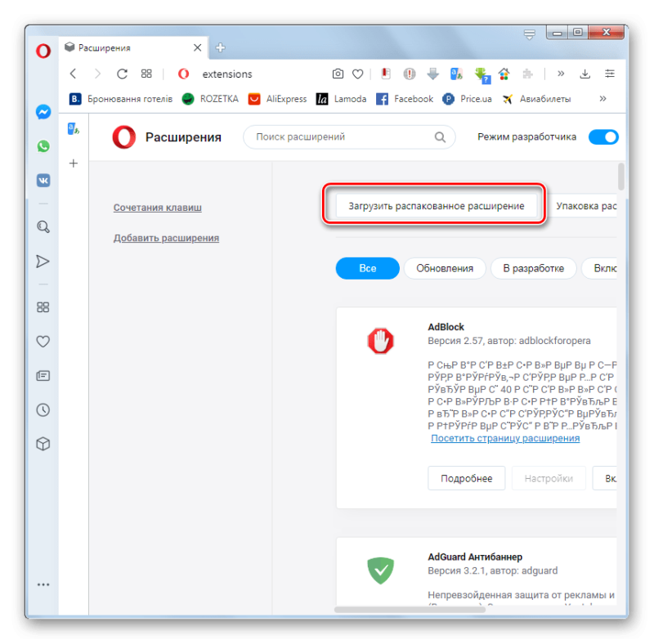Open AdBlock's Подробнее details button

pos(466,478)
